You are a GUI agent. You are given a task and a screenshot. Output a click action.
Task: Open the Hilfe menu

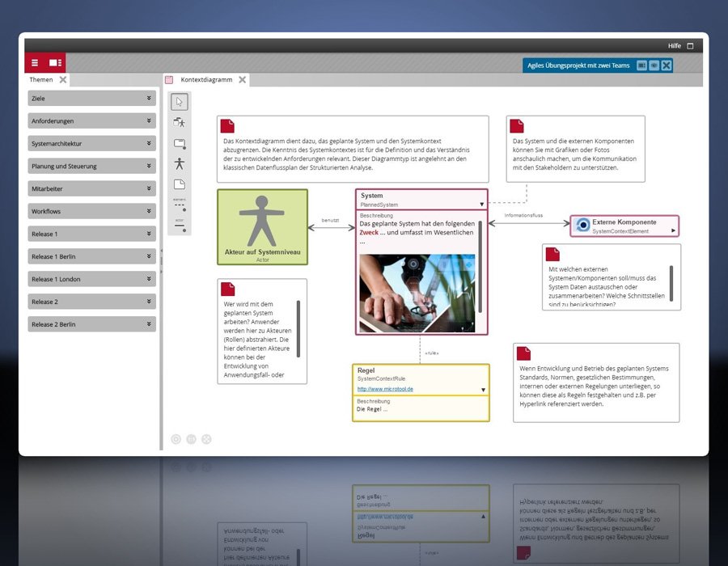[x=674, y=46]
